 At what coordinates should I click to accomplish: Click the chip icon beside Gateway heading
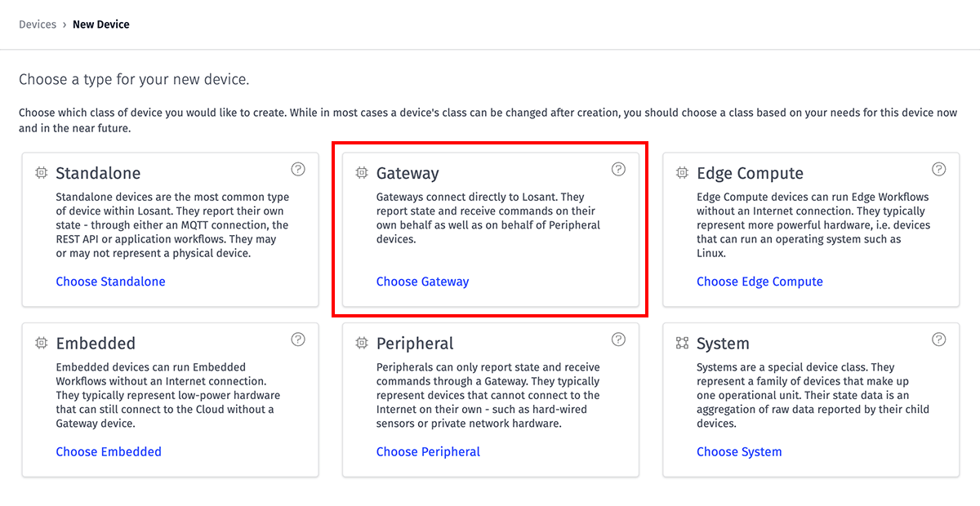[x=362, y=173]
